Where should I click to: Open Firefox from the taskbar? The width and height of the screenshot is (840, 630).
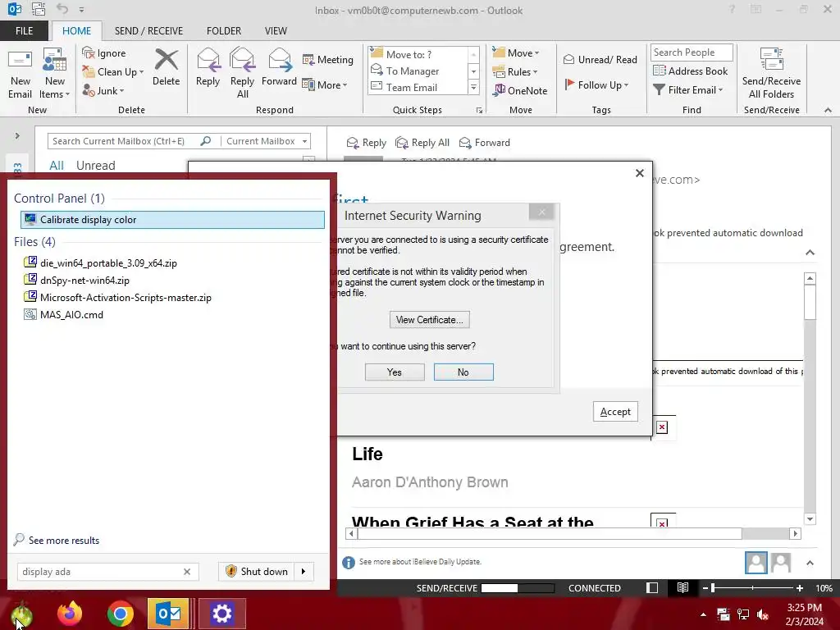70,614
